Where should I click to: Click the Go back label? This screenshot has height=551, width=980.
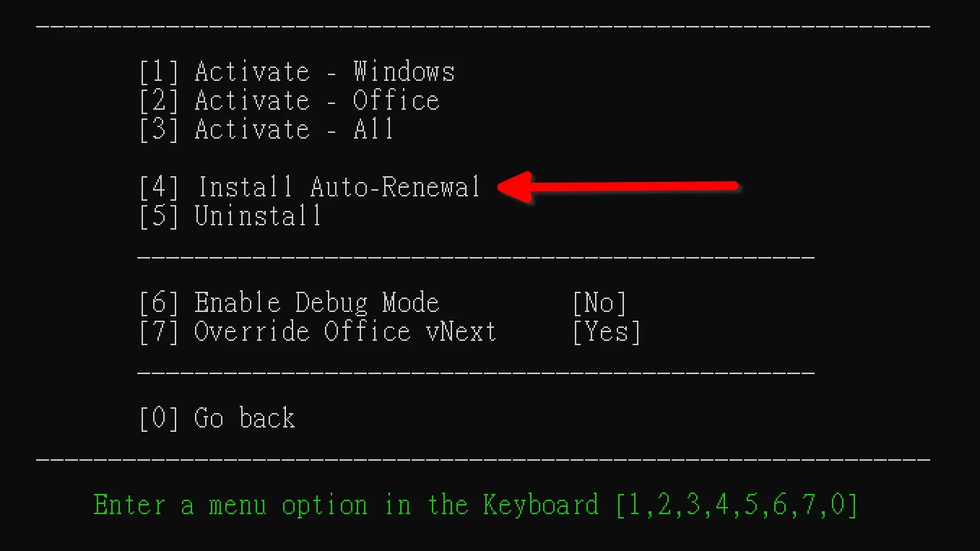tap(244, 418)
